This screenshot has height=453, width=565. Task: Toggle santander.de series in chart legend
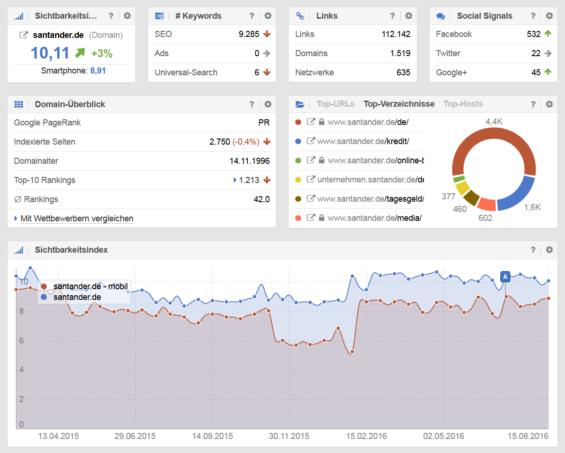pyautogui.click(x=71, y=297)
